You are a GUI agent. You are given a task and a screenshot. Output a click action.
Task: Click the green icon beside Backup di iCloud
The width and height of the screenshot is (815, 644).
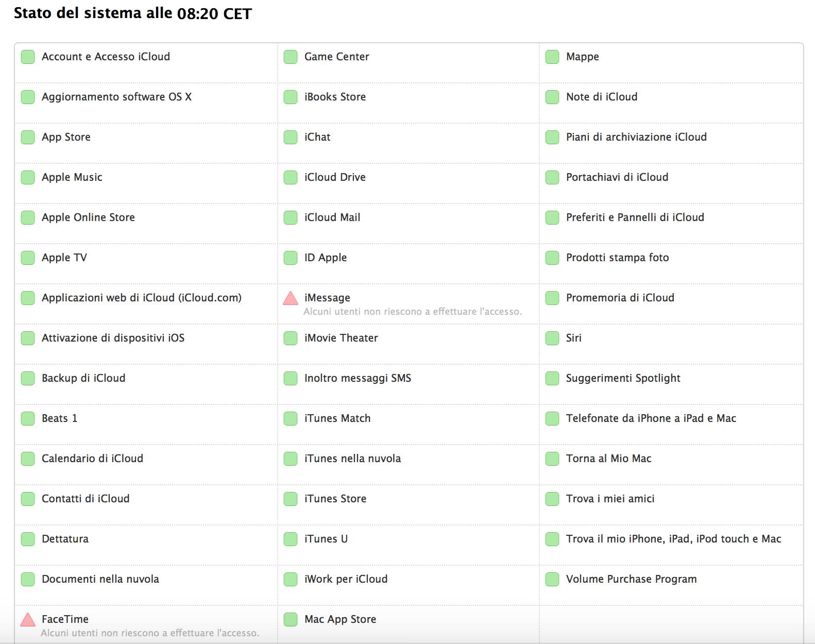[28, 378]
